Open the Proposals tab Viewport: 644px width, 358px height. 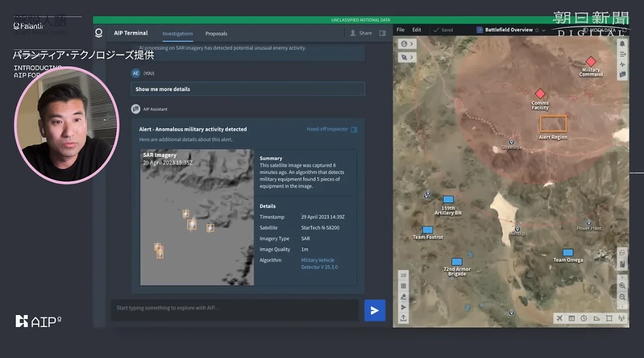[x=216, y=34]
